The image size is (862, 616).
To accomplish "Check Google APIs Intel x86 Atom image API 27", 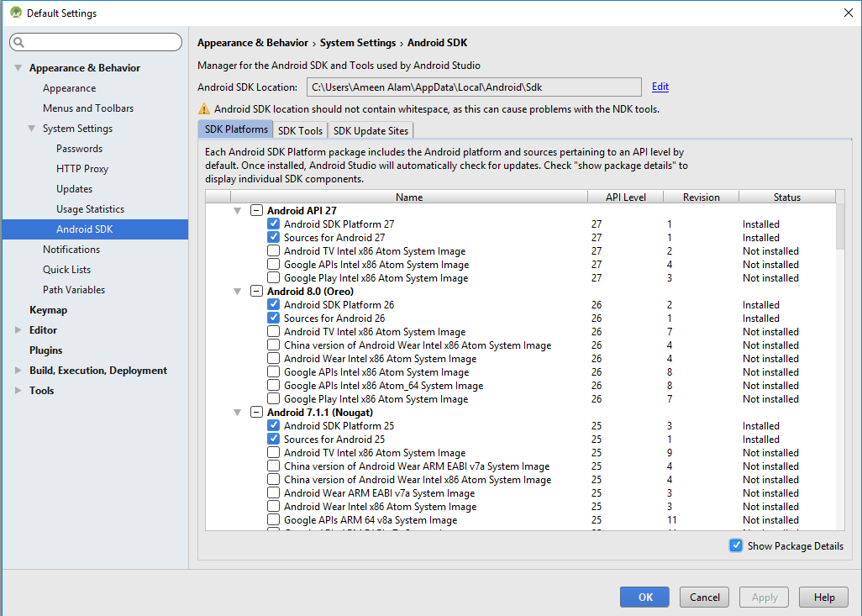I will [x=273, y=265].
